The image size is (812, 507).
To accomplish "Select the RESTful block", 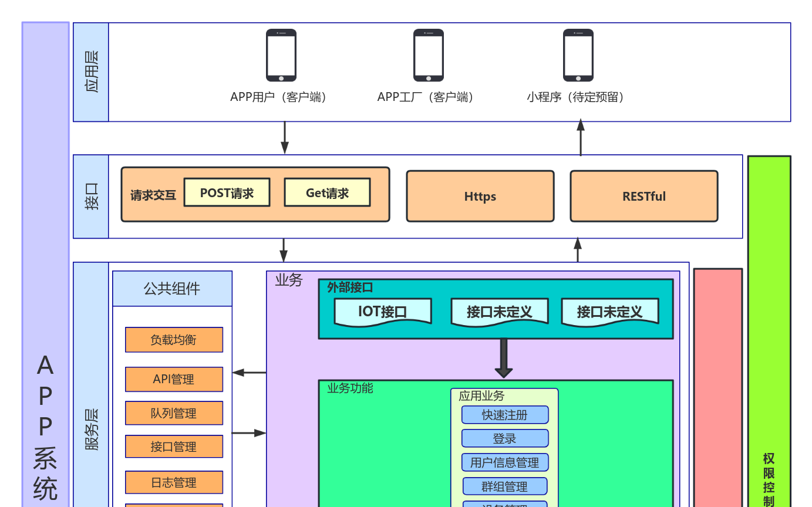I will 644,196.
